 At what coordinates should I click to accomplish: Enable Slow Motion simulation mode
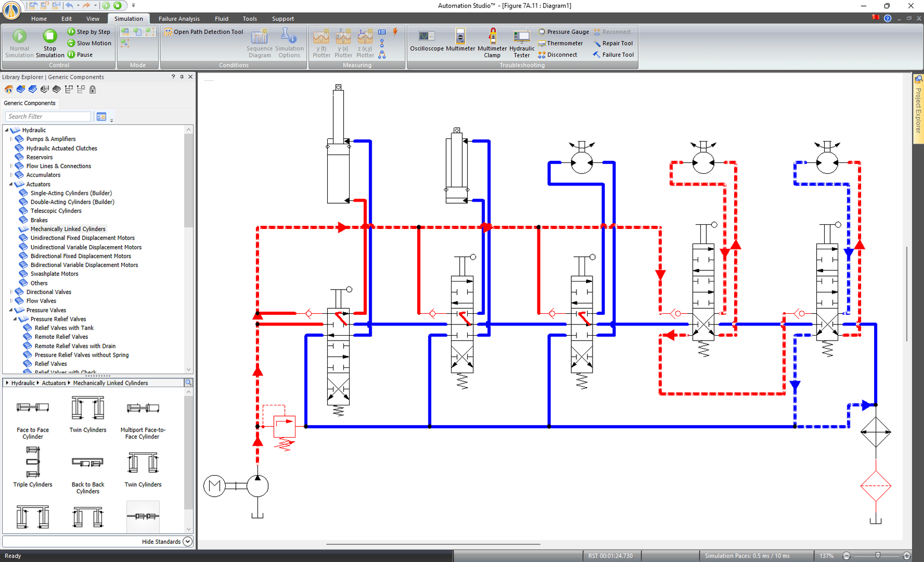click(x=89, y=43)
